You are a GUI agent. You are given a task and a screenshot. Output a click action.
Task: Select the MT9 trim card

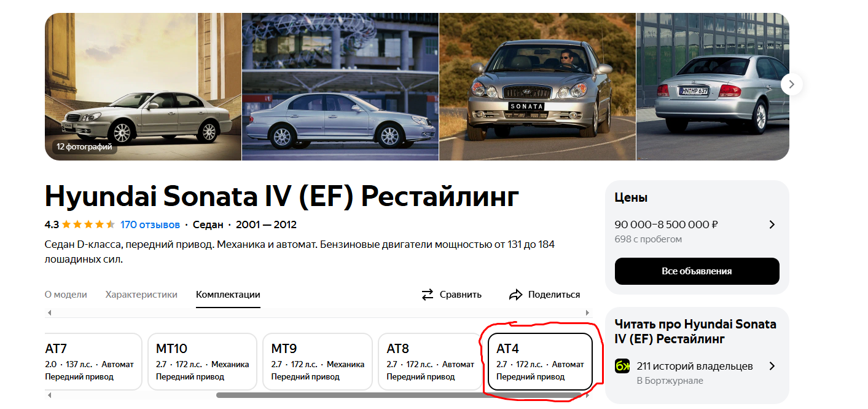[318, 362]
